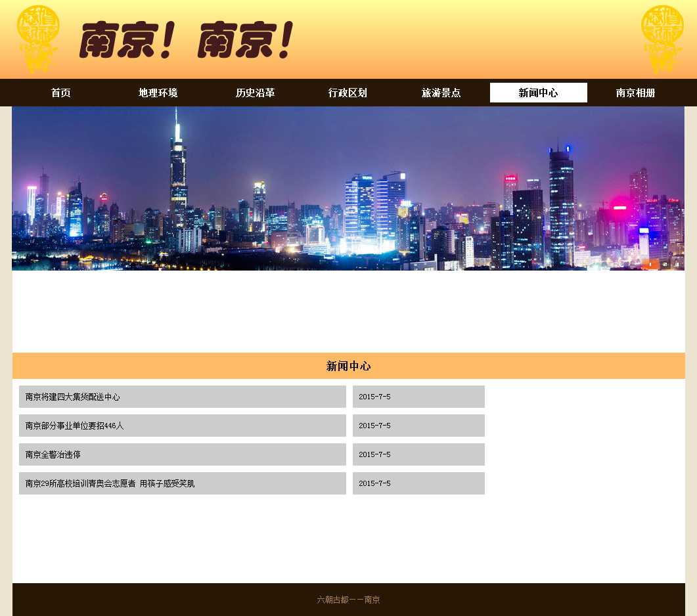Click footer text 六朝古都——南京
Image resolution: width=697 pixels, height=616 pixels.
[x=348, y=600]
